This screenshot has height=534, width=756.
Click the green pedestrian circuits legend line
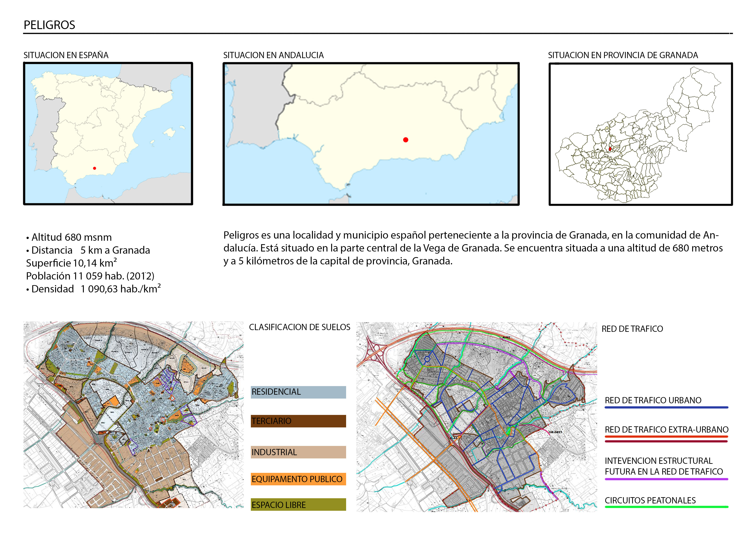click(x=666, y=507)
